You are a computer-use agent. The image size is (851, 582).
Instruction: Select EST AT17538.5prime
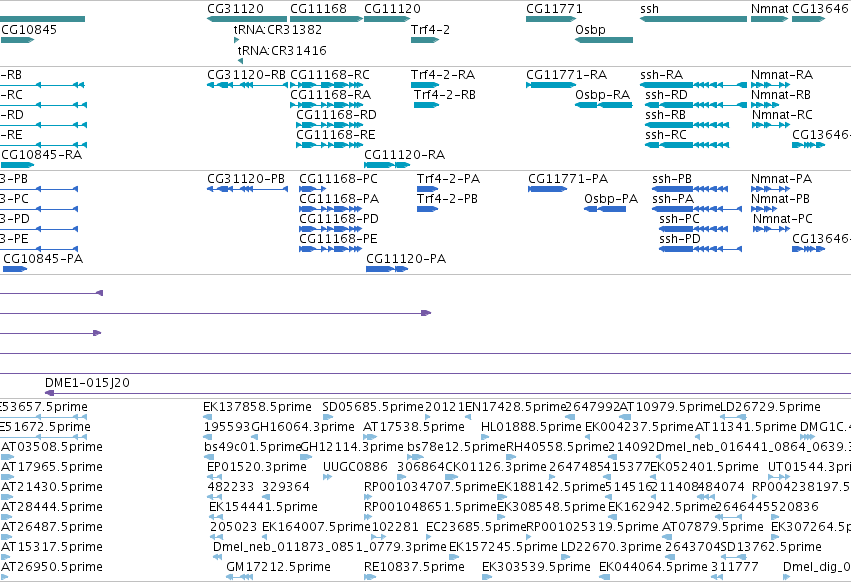tap(414, 427)
